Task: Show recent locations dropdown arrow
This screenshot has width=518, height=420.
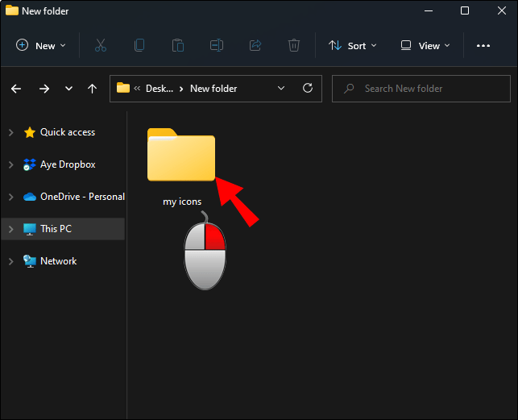Action: 68,89
